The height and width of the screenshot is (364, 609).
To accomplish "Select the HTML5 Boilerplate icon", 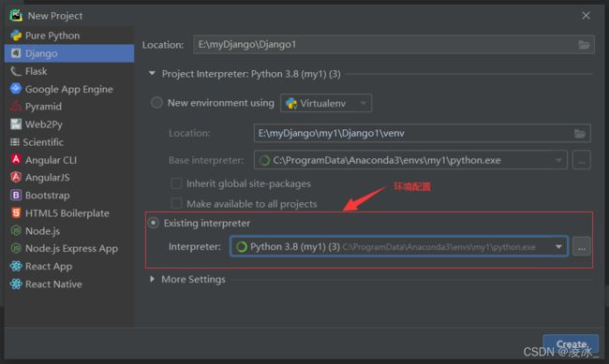I will [16, 212].
